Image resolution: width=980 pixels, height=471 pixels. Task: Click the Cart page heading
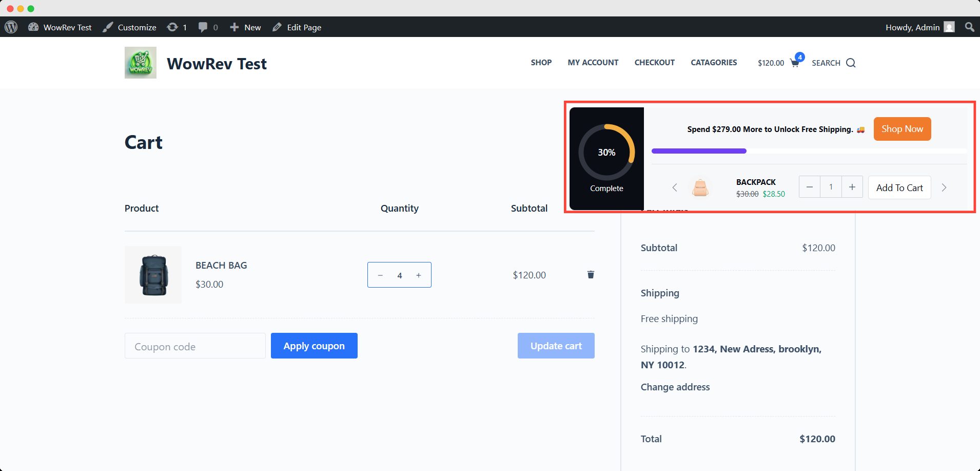[x=144, y=142]
